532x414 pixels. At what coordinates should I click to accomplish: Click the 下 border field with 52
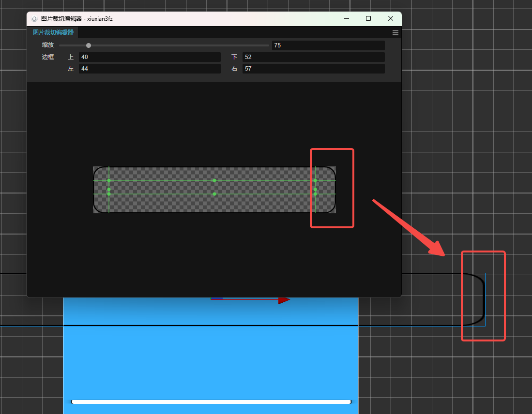pyautogui.click(x=314, y=57)
